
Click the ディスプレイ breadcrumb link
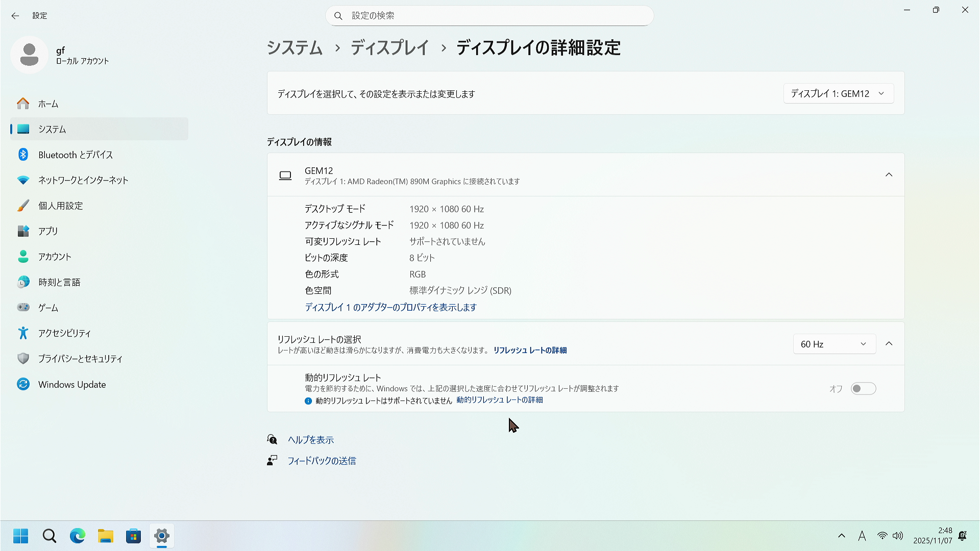coord(390,47)
